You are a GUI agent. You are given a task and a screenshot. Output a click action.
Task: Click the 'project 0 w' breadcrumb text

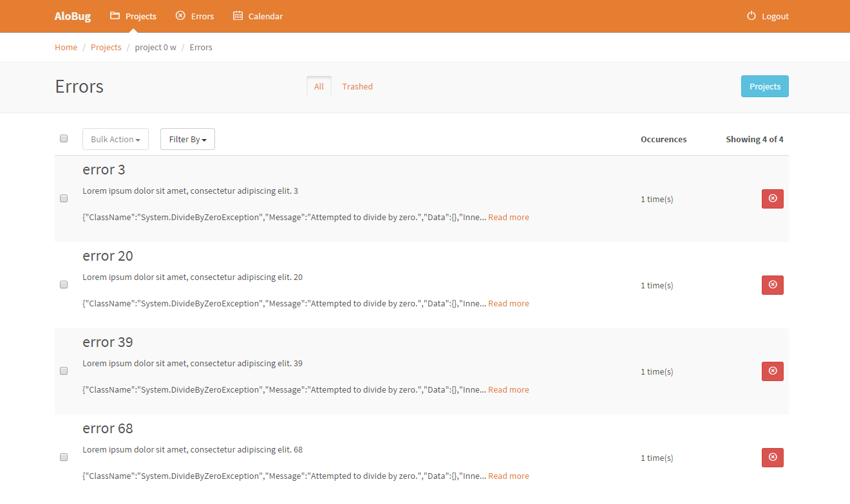click(x=155, y=47)
